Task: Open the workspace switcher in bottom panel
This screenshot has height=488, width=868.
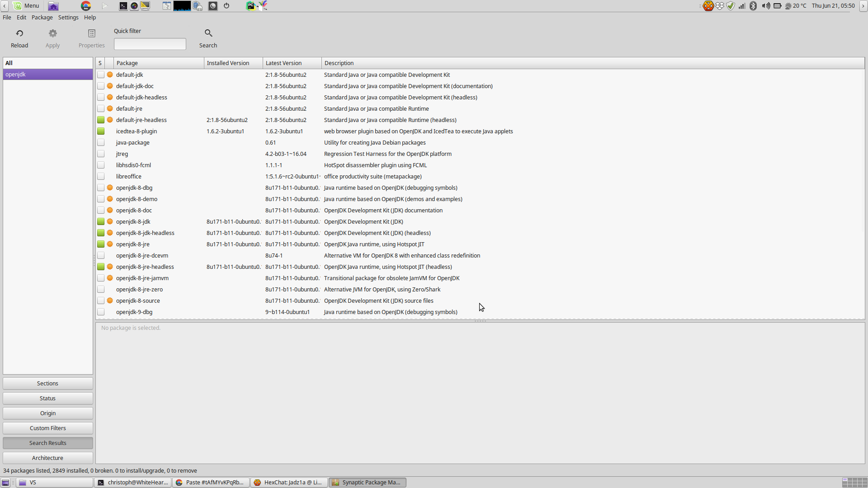Action: [854, 483]
